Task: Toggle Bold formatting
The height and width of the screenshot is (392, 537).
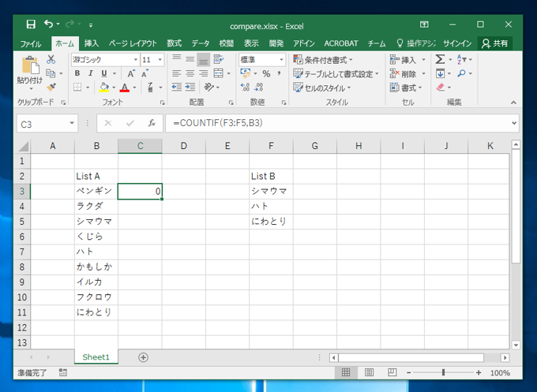Action: [77, 73]
